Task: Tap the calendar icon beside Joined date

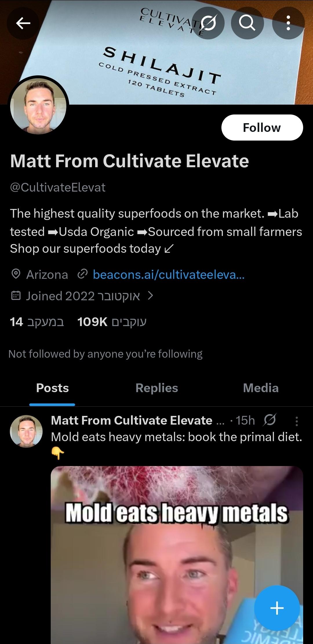Action: [x=16, y=296]
